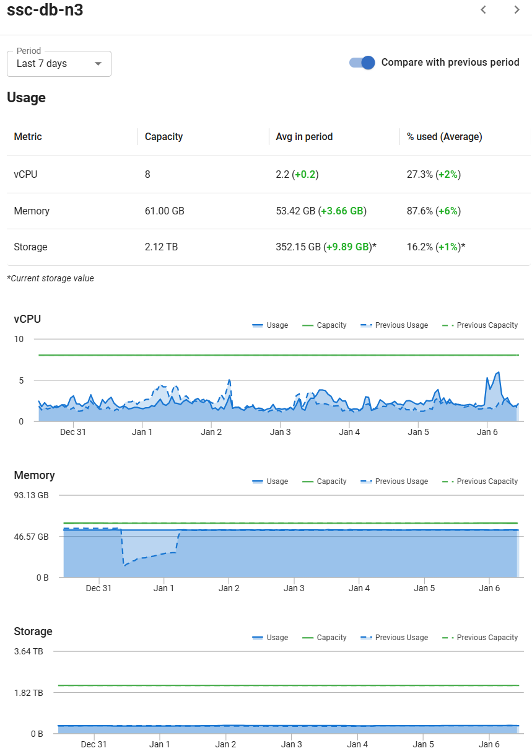Toggle Previous Capacity in Memory chart legend
The width and height of the screenshot is (532, 756).
tap(480, 481)
